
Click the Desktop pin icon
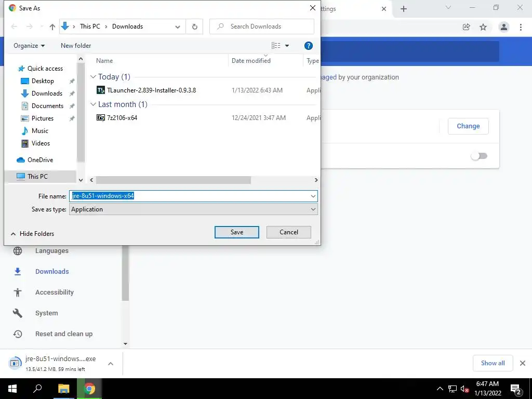pos(72,81)
